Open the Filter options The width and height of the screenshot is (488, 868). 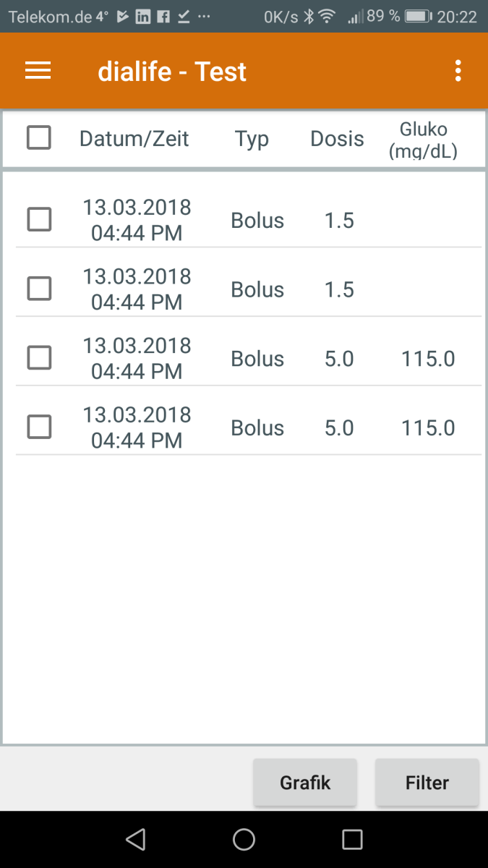coord(427,783)
